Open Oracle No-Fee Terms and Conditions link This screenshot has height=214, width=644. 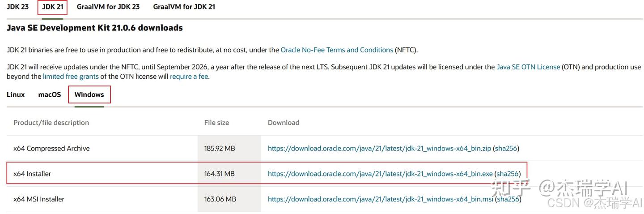point(337,50)
